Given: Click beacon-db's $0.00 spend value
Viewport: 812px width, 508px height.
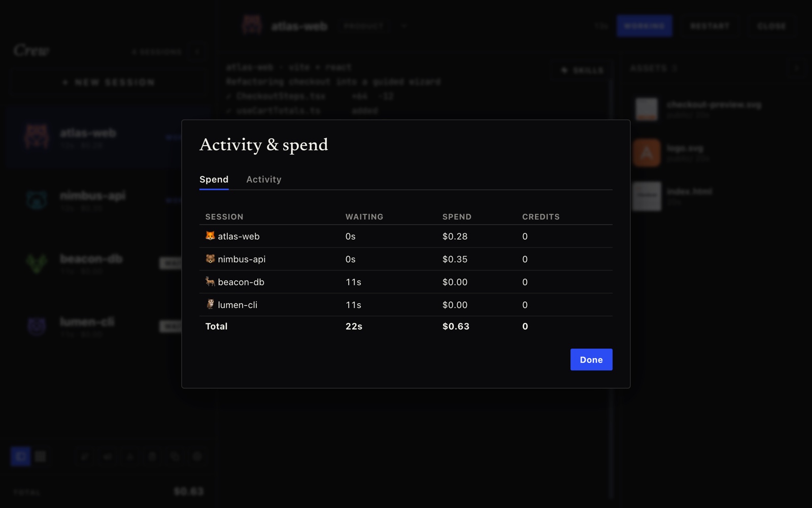Looking at the screenshot, I should [455, 282].
